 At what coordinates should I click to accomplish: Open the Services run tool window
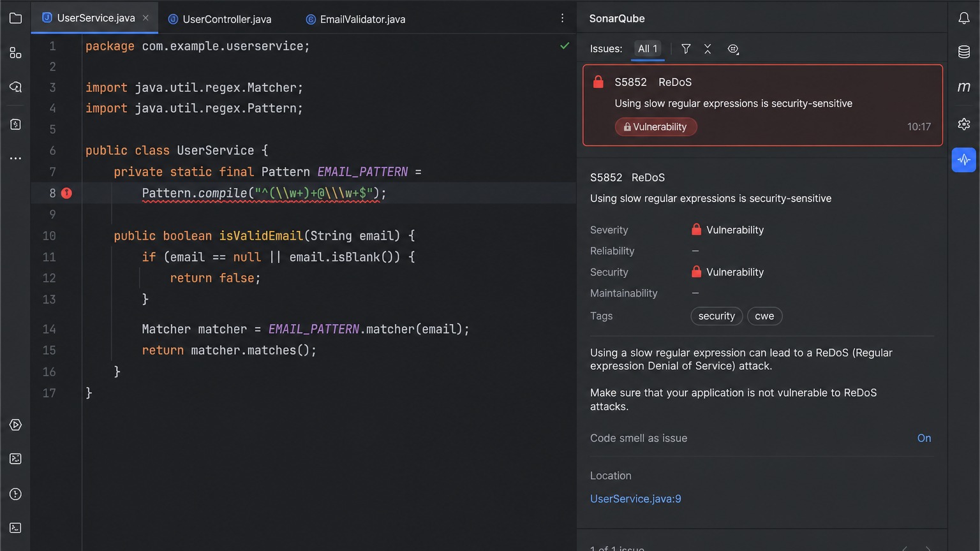15,425
